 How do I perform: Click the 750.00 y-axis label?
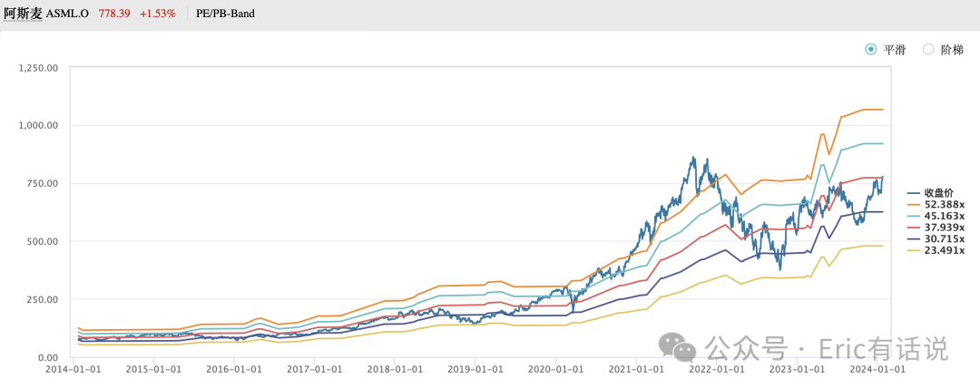43,183
